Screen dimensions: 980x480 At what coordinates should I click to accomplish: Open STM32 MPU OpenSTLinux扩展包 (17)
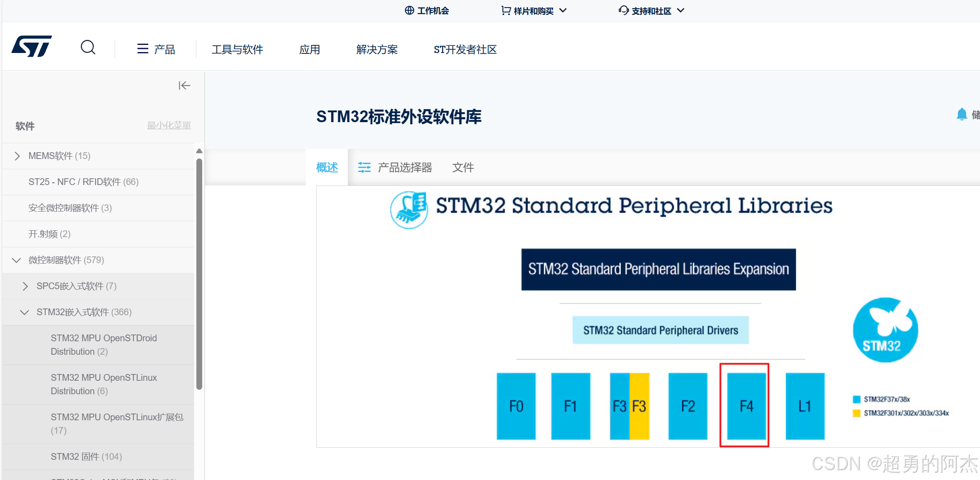[98, 424]
